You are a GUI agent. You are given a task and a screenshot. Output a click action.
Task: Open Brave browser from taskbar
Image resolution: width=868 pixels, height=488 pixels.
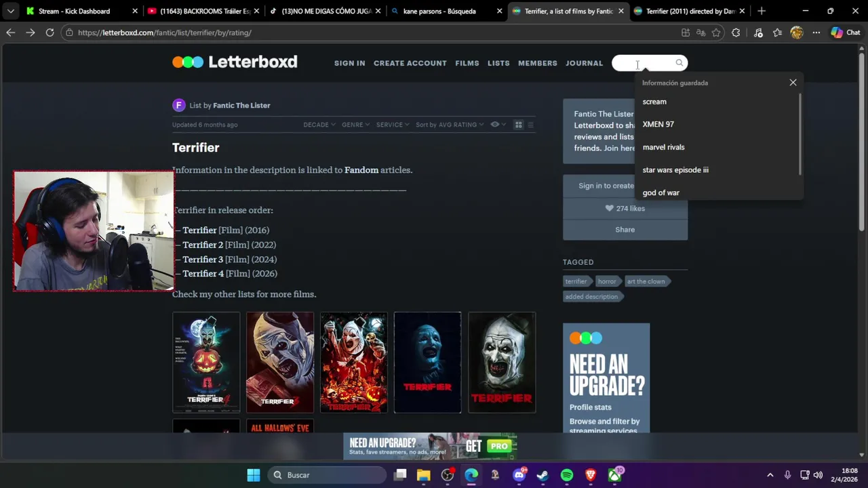(x=591, y=475)
